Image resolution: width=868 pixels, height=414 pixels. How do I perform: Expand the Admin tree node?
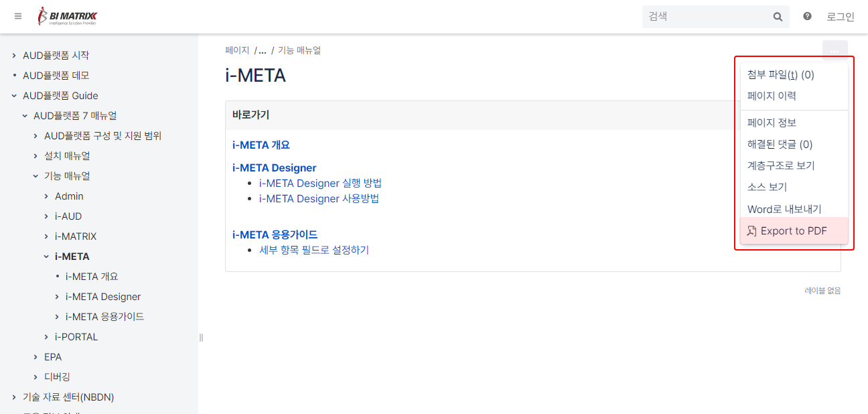(x=46, y=196)
